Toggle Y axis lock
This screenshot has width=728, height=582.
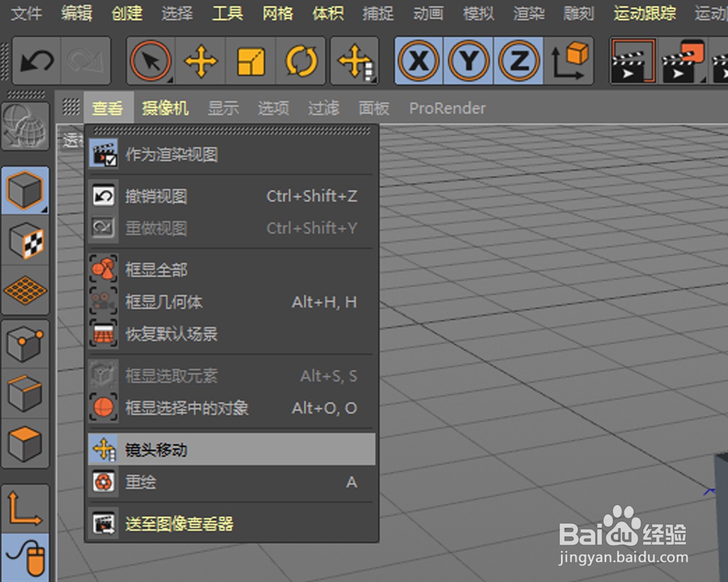coord(468,61)
